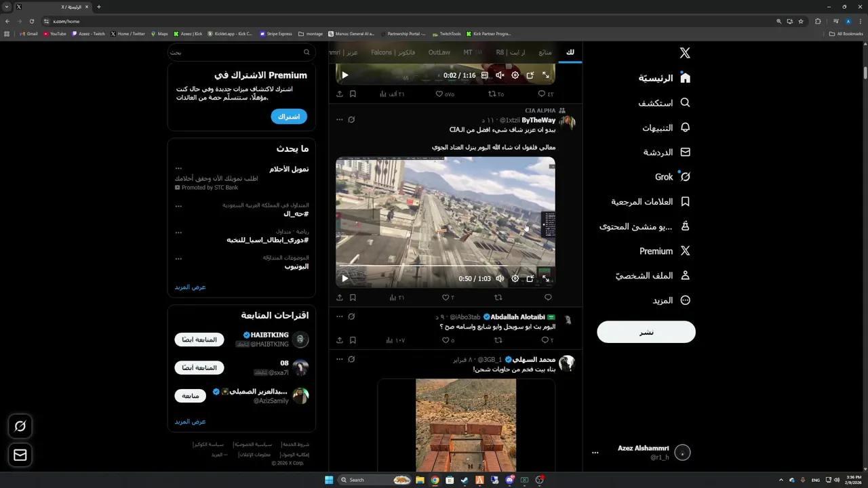Repost the top tweet with ٣٥ reposts
The image size is (868, 488).
496,94
